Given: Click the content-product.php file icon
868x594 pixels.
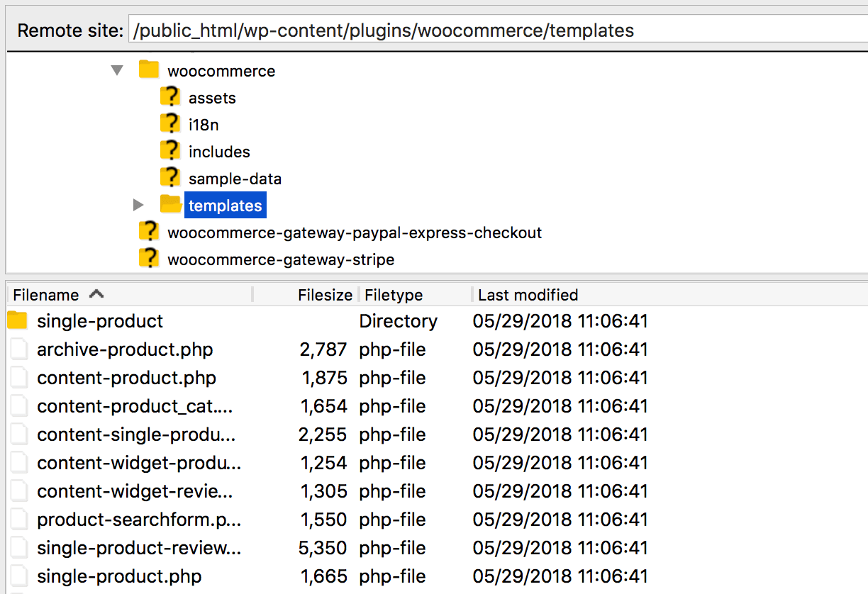Looking at the screenshot, I should tap(19, 378).
